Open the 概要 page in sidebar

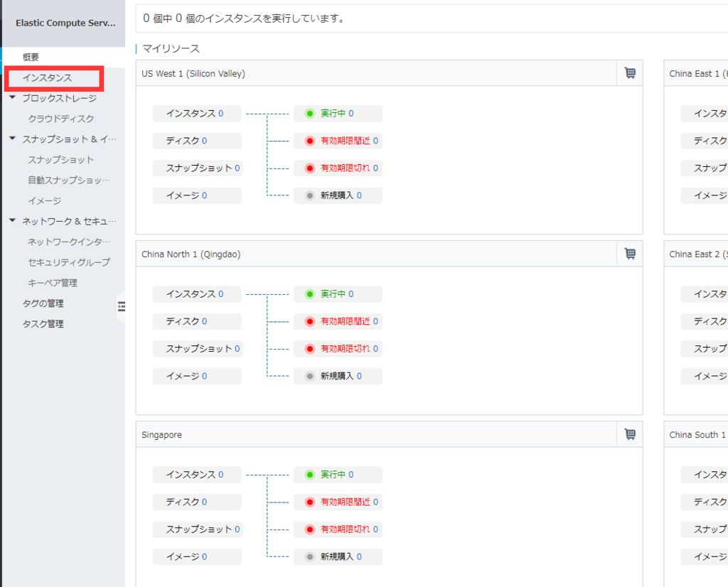coord(31,57)
